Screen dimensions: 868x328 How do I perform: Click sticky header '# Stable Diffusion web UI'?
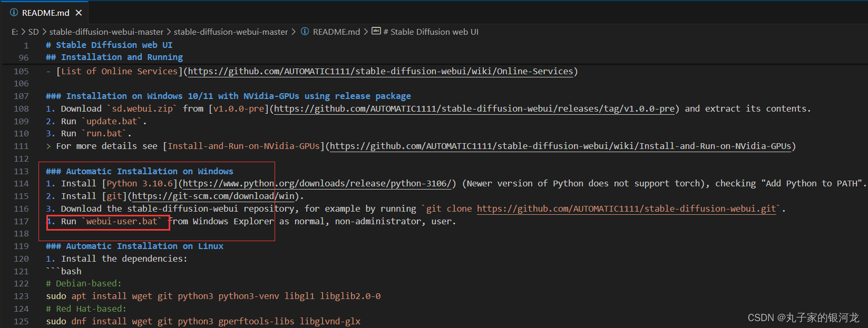109,45
